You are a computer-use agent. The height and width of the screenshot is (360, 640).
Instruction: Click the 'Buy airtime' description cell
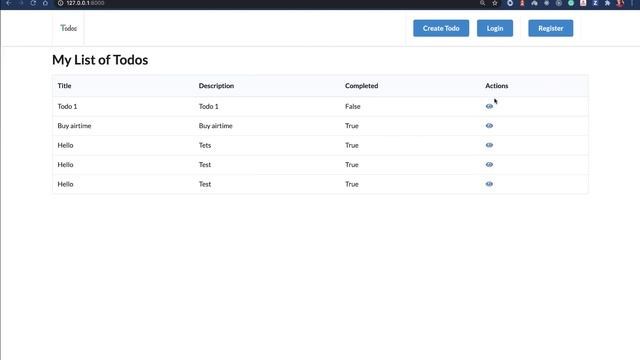pyautogui.click(x=216, y=126)
